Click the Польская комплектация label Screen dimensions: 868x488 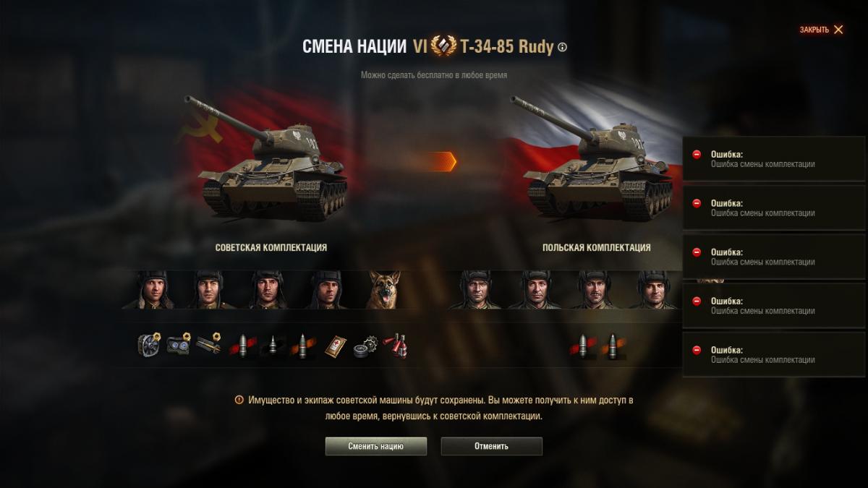pyautogui.click(x=597, y=247)
